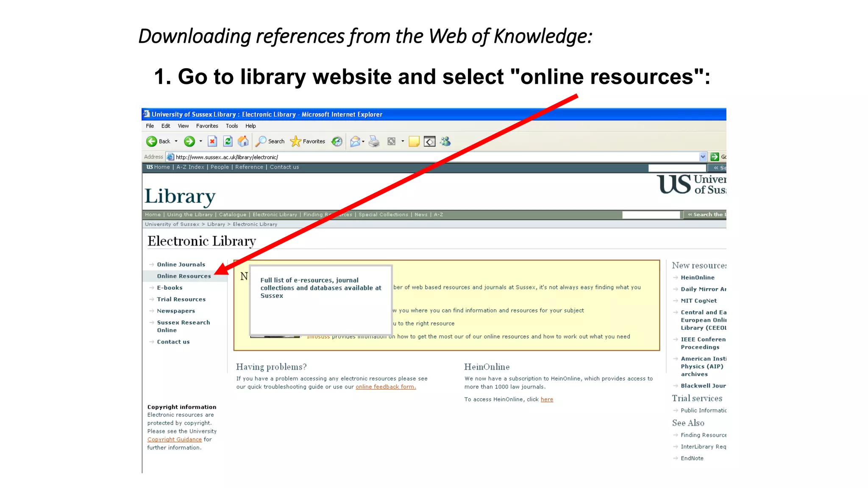Open the File menu
Image resolution: width=868 pixels, height=488 pixels.
coord(150,126)
